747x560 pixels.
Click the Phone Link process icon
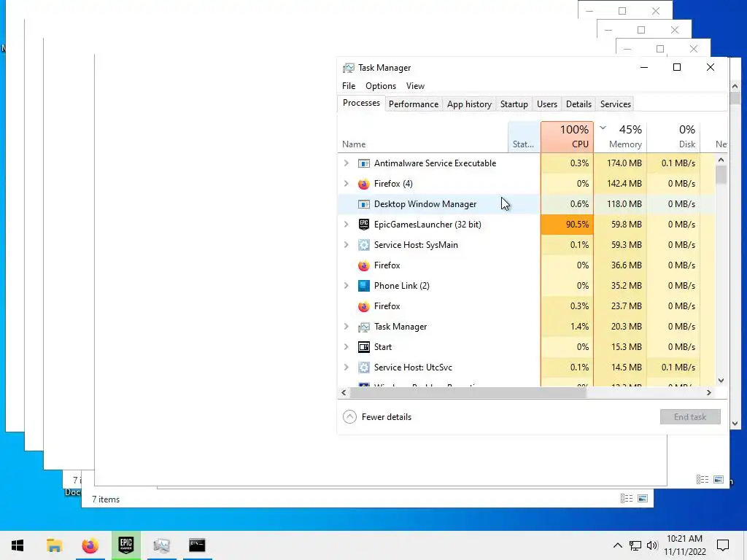click(x=363, y=286)
